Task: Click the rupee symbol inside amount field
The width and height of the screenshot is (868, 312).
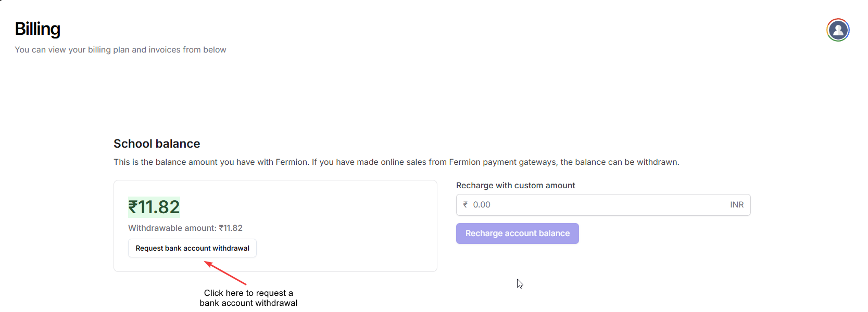Action: [466, 205]
